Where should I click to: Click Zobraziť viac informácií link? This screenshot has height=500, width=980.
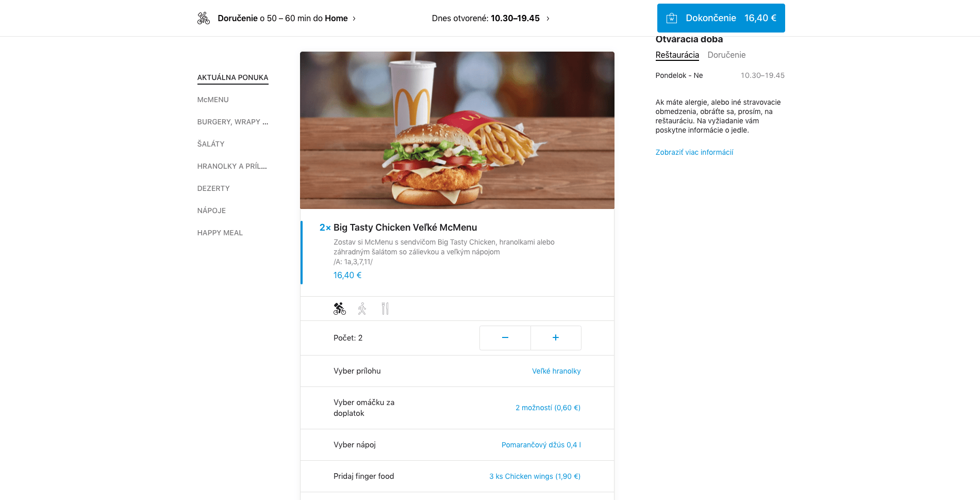[694, 152]
